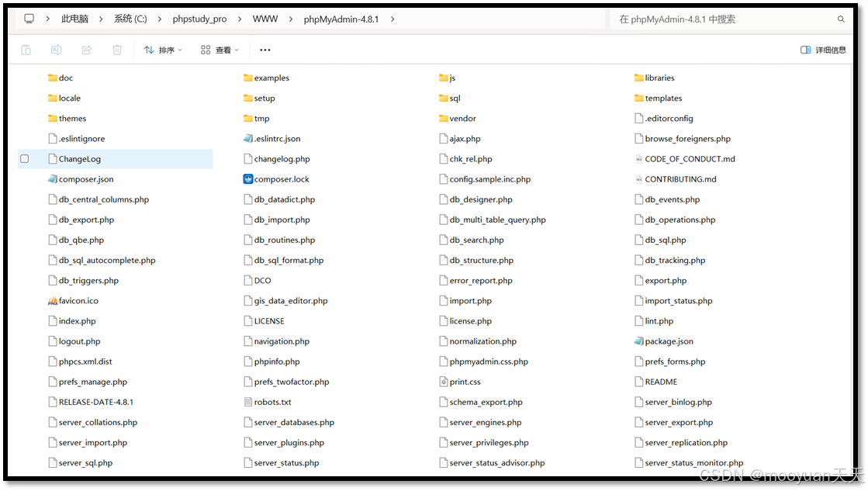Select the ChangeLog file name
Image resolution: width=868 pixels, height=491 pixels.
[80, 159]
